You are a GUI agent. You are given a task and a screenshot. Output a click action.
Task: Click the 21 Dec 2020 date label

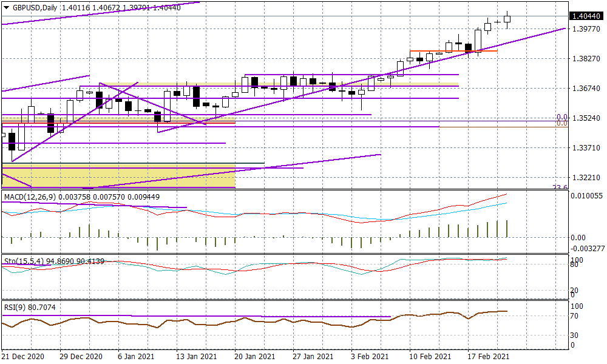coord(23,356)
